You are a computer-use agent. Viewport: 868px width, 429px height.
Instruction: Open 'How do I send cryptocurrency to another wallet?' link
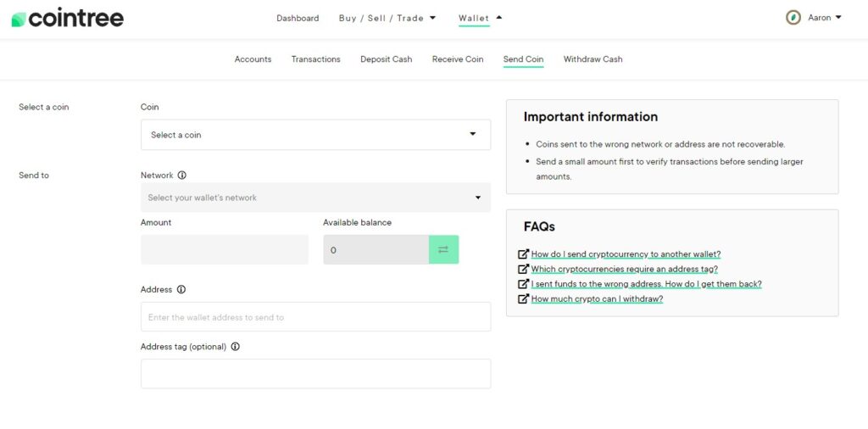[626, 254]
